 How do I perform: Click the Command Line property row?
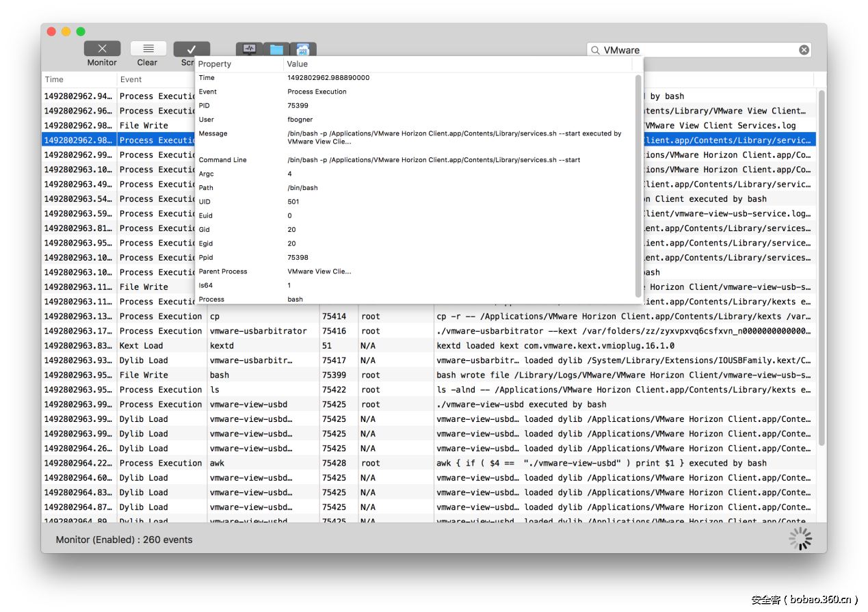[410, 160]
